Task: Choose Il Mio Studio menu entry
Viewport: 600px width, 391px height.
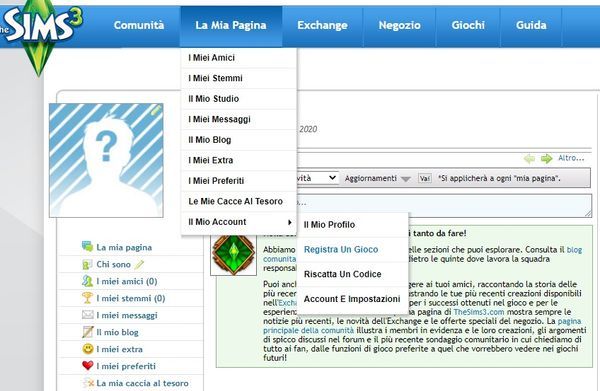Action: point(239,99)
